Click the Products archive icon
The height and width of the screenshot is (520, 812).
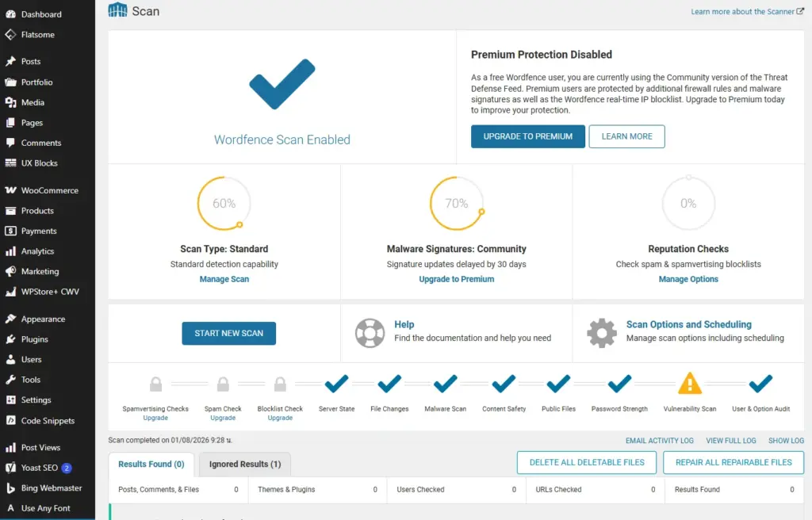[x=10, y=211]
